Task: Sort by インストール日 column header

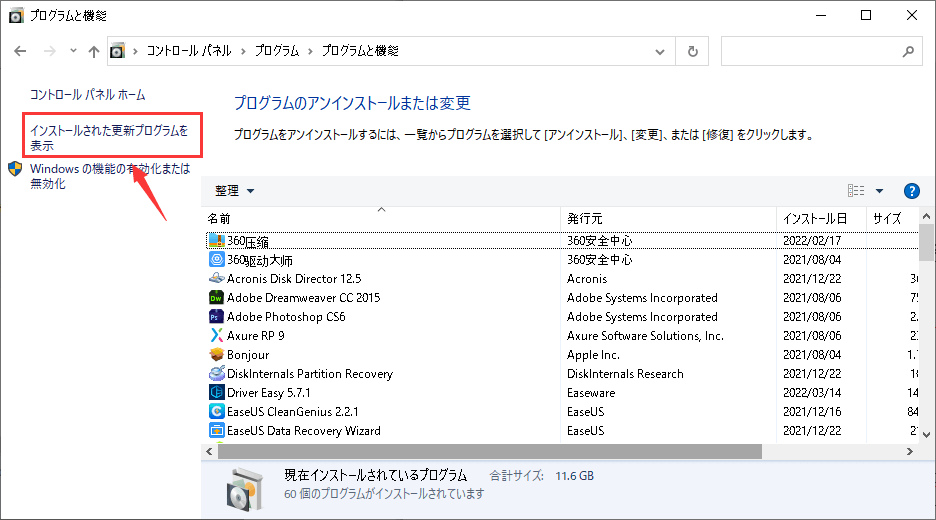Action: pos(821,219)
